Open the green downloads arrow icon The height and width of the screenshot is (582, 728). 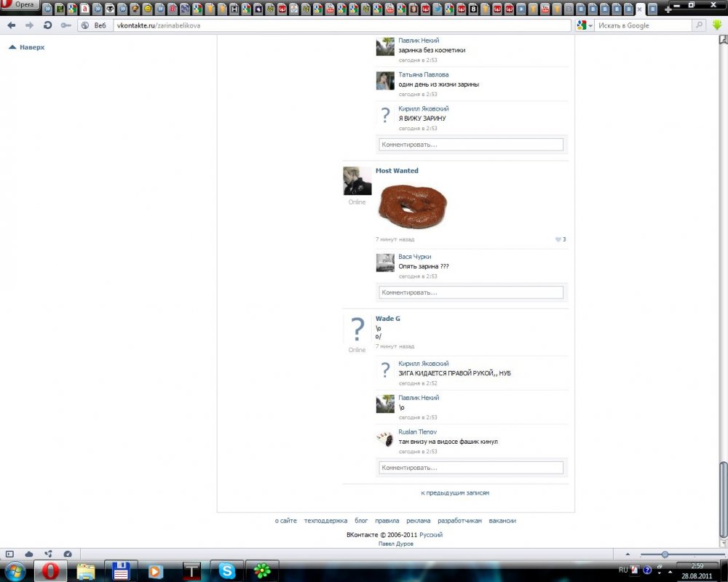[717, 25]
